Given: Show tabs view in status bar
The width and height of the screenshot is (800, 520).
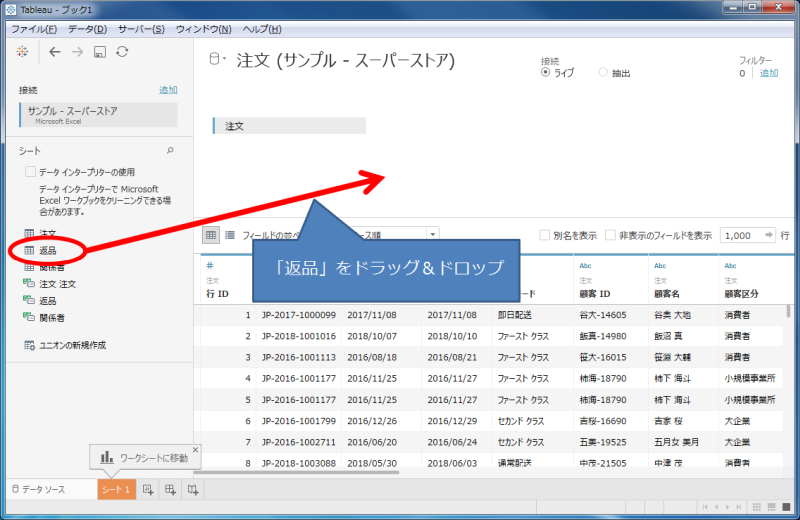Looking at the screenshot, I should (786, 507).
